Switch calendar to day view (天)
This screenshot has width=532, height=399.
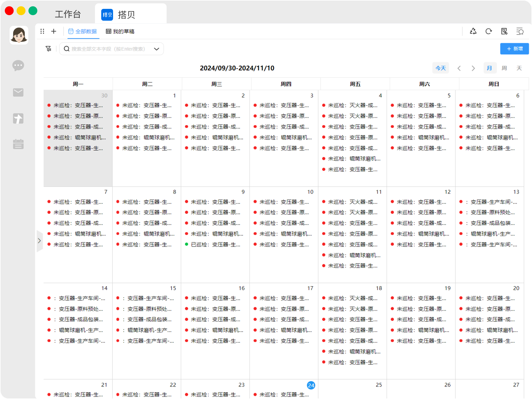point(519,68)
